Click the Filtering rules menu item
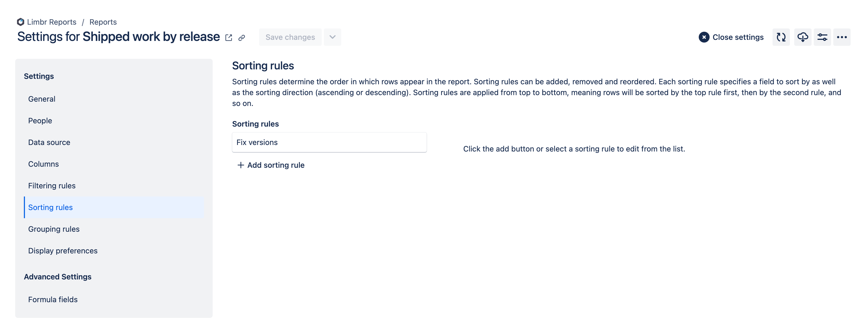Screen dimensions: 868x332 tap(52, 185)
